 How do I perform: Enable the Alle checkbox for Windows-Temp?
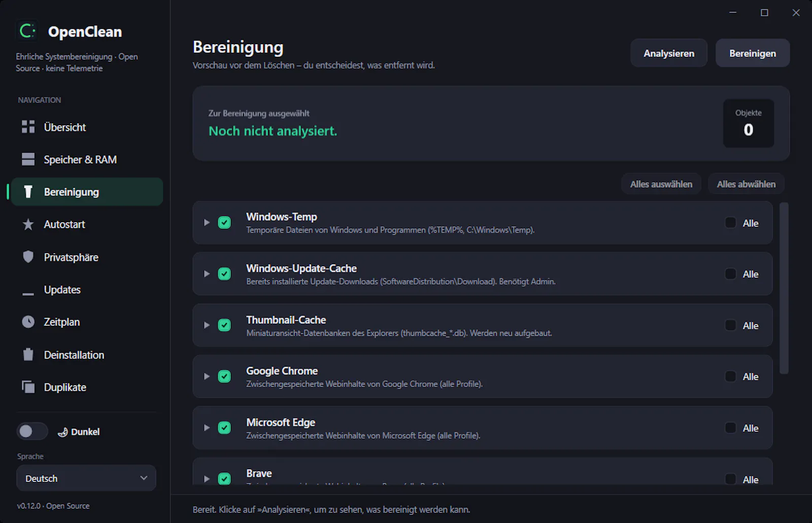tap(730, 223)
